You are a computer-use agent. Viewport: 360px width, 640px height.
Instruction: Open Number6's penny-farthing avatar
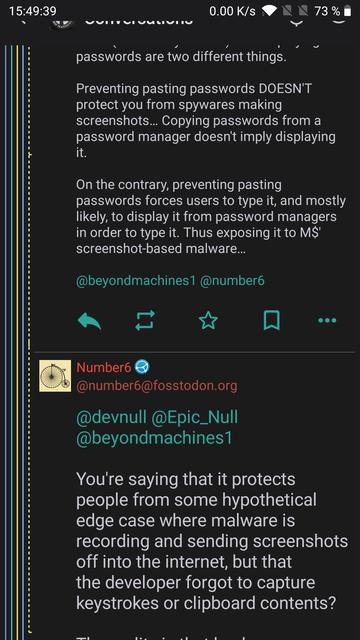click(x=55, y=376)
